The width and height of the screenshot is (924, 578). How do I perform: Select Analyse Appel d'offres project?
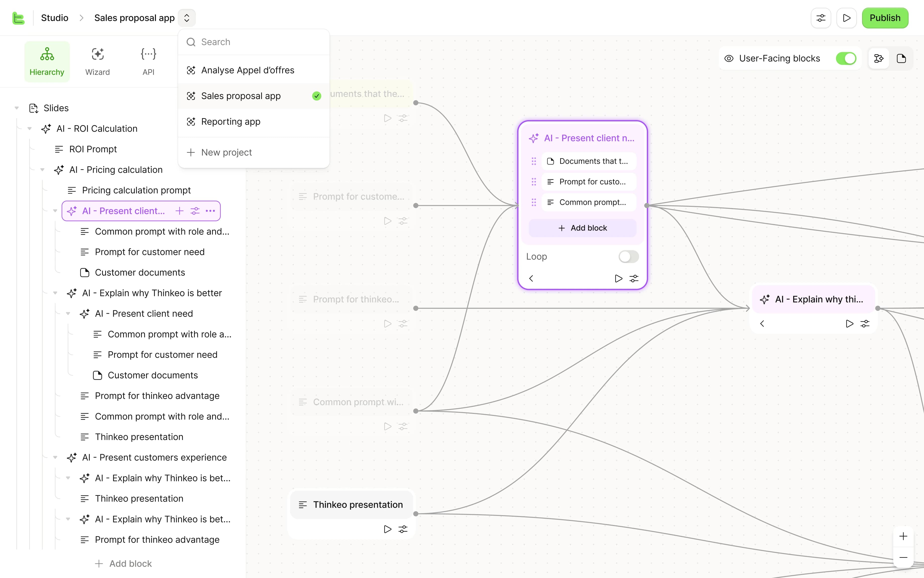[254, 70]
